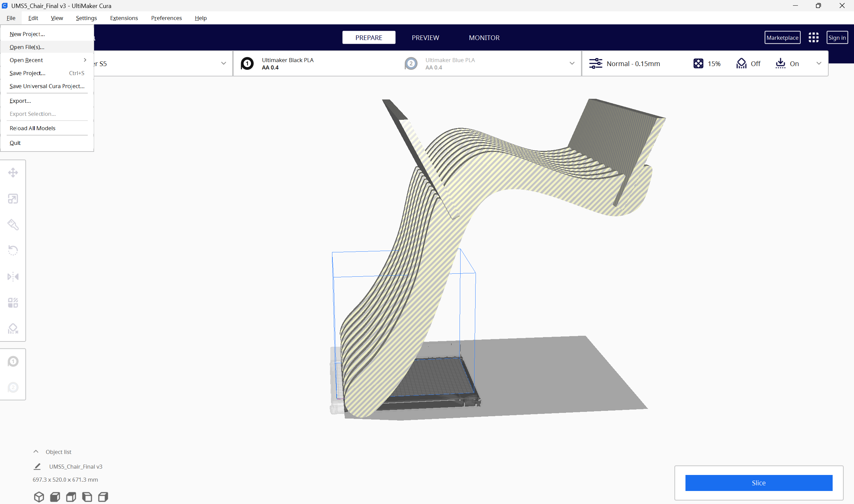This screenshot has width=854, height=504.
Task: Click the 15% infill icon
Action: tap(698, 63)
